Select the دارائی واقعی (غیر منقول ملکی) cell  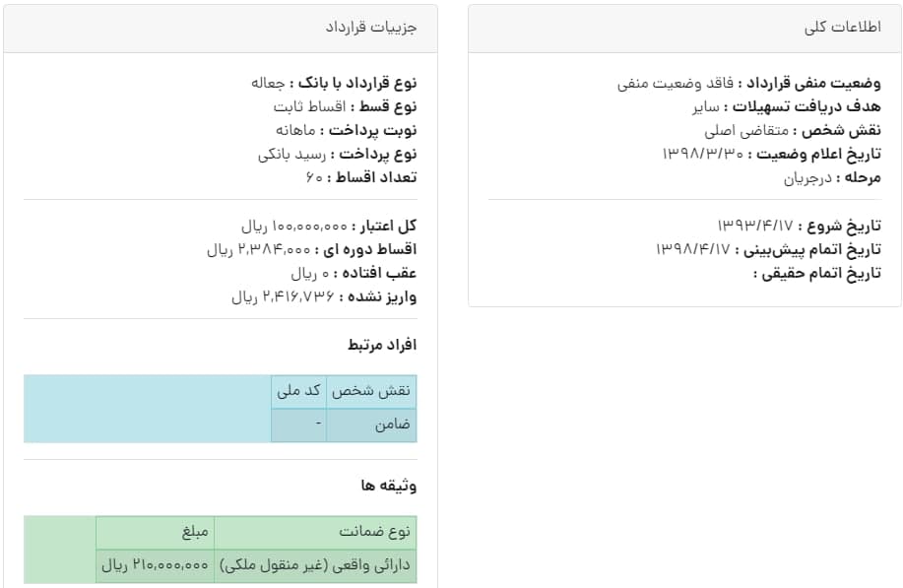[315, 565]
